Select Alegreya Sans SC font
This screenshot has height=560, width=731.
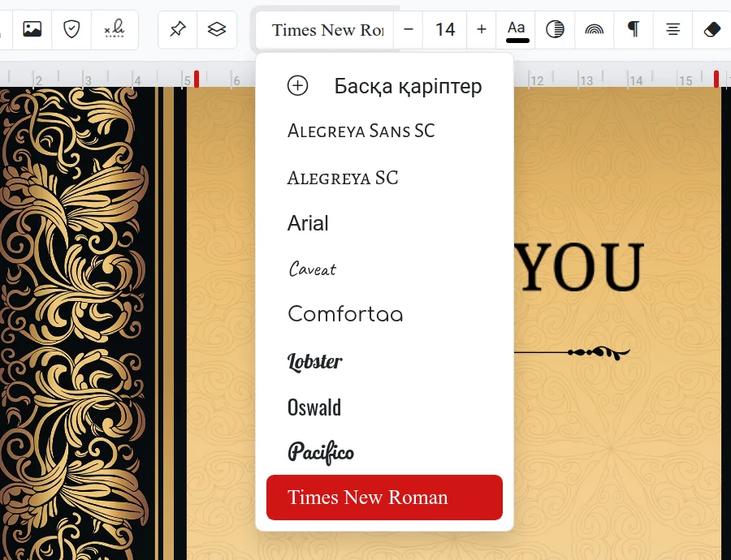click(x=385, y=131)
